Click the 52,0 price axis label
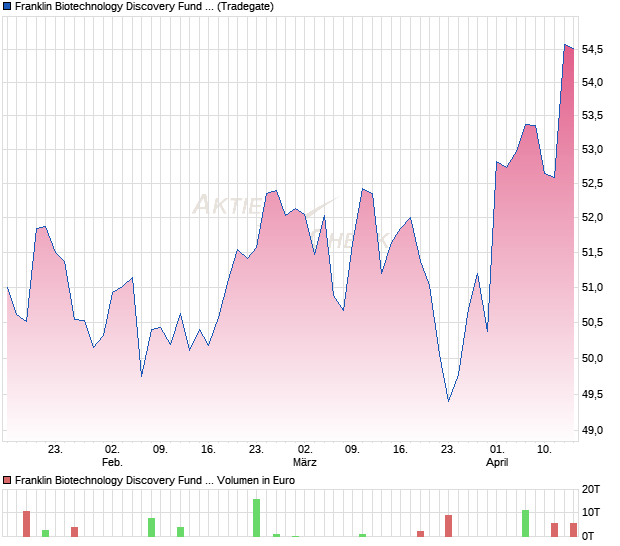Screen dimensions: 620x546 pyautogui.click(x=592, y=217)
